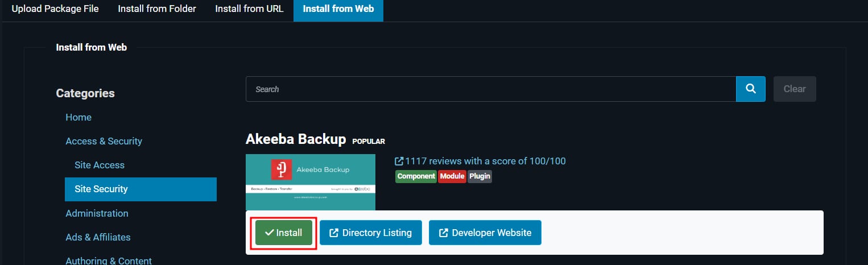The image size is (868, 265).
Task: Click the green Install button
Action: click(x=284, y=233)
